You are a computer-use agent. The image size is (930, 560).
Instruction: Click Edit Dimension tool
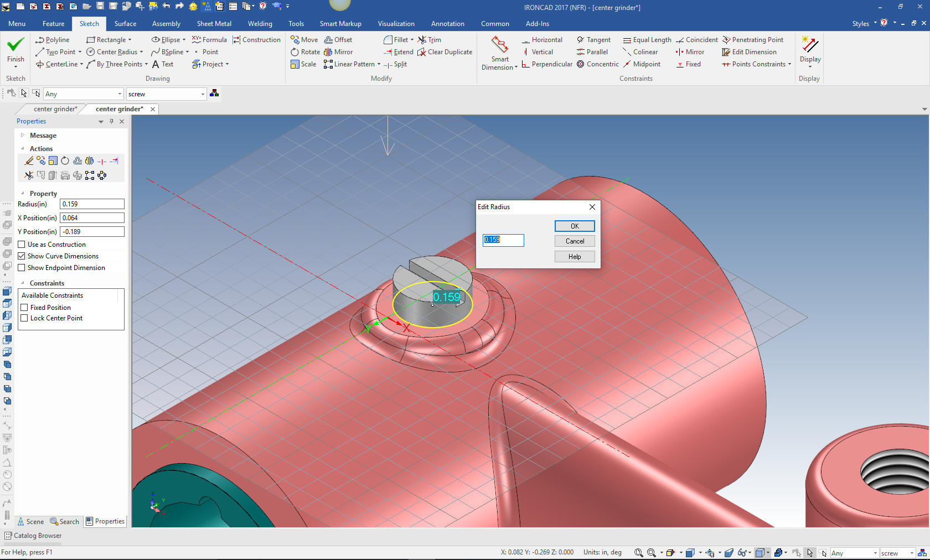pyautogui.click(x=749, y=52)
